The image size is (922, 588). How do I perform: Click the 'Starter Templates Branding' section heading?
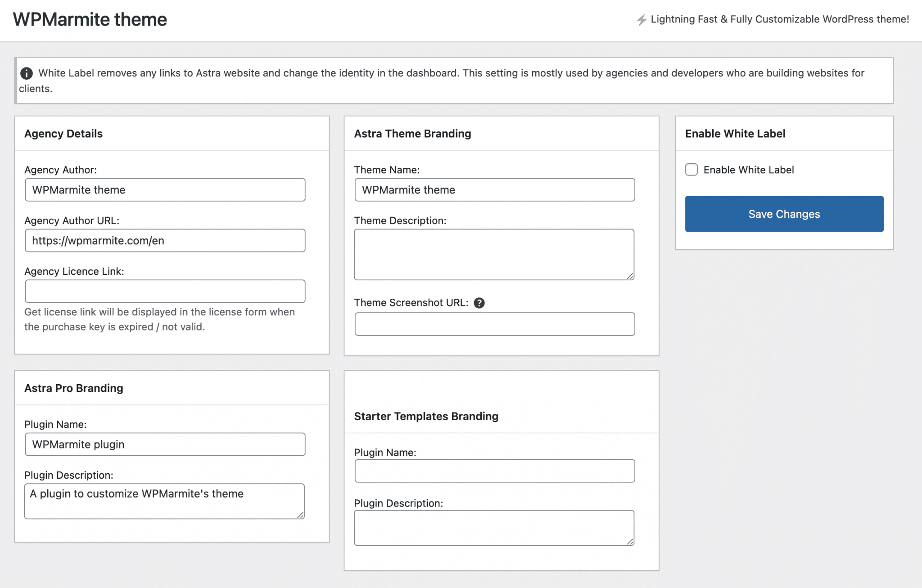coord(426,416)
